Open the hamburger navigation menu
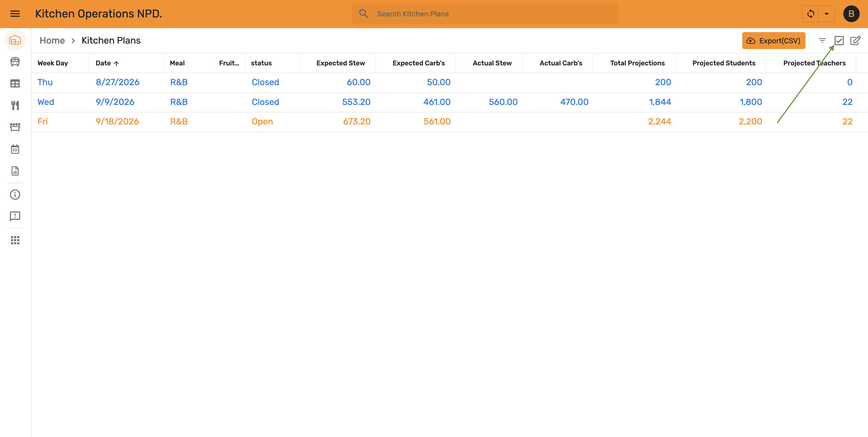The image size is (868, 437). (15, 14)
